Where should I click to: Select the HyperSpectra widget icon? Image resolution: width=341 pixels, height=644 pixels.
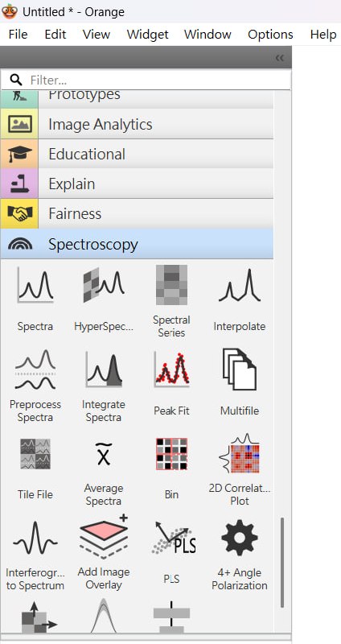[x=104, y=285]
